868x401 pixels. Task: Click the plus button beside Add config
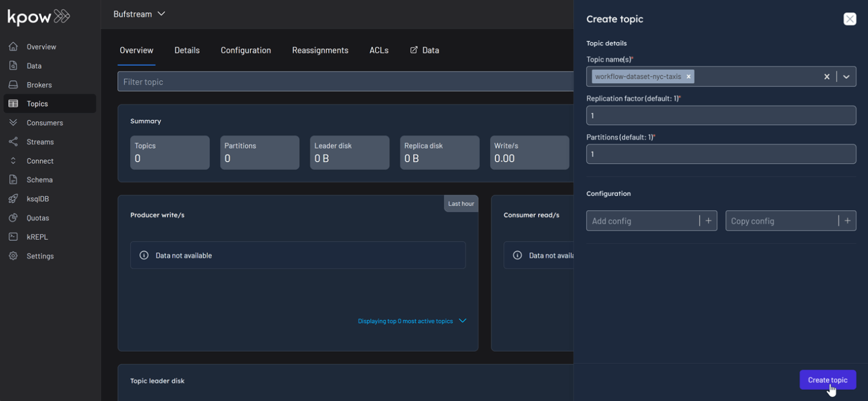708,221
